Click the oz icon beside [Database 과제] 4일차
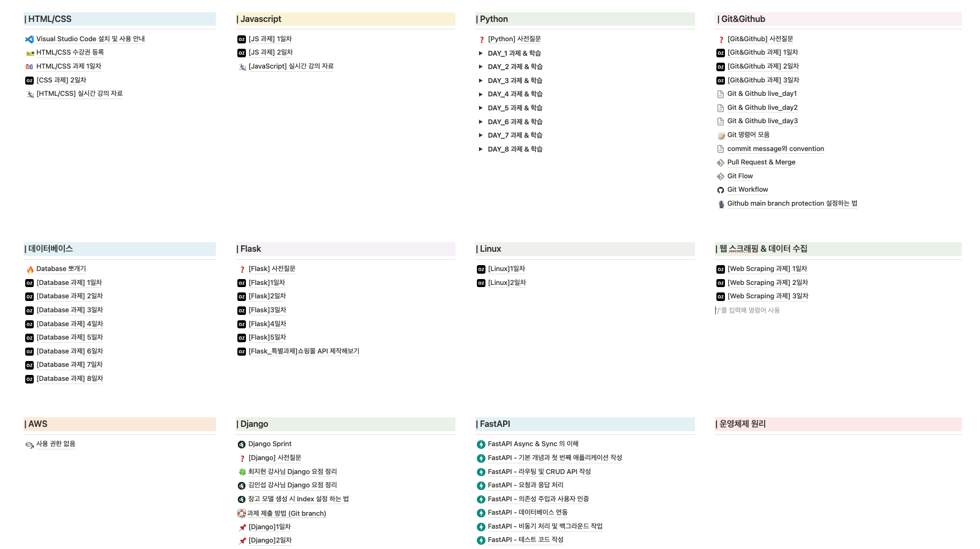The height and width of the screenshot is (549, 980). (29, 324)
